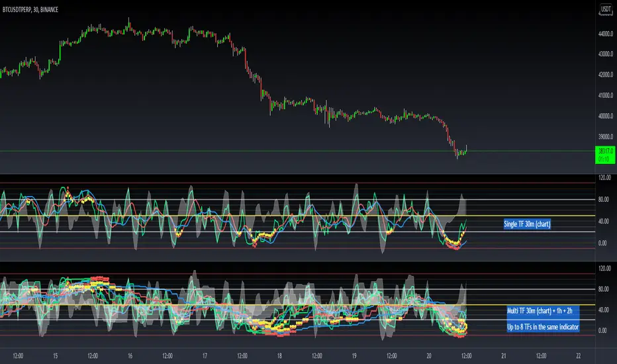
Task: Select the 42000.0 price axis label
Action: (606, 74)
